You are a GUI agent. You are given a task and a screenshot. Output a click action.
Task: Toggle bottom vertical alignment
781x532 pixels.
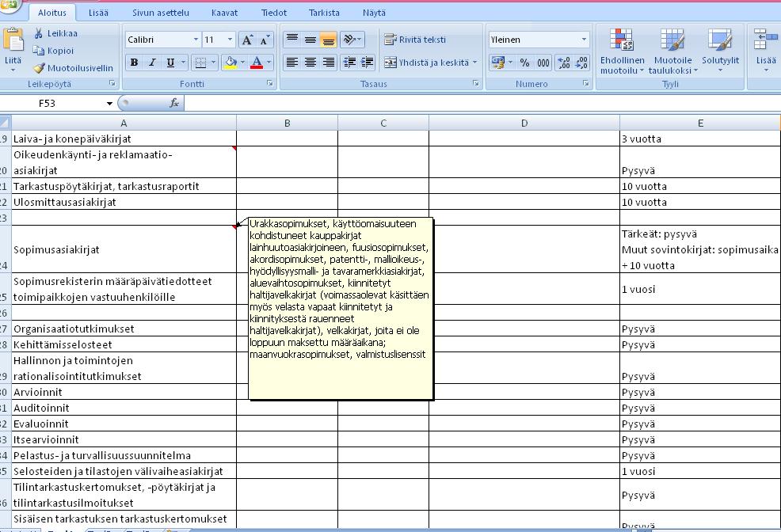coord(328,40)
